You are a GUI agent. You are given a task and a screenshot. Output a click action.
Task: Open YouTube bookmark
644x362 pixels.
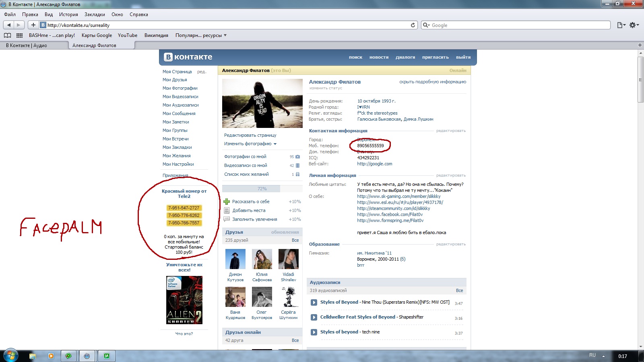pos(128,35)
